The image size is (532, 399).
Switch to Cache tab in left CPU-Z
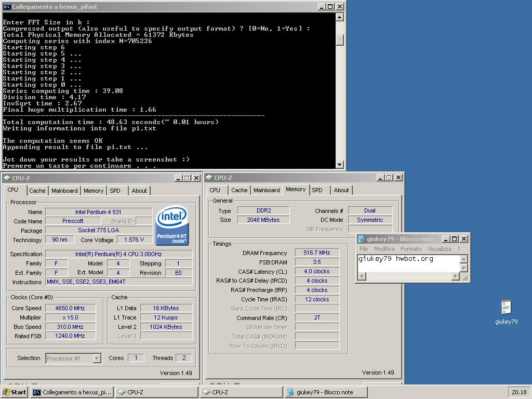click(x=37, y=191)
